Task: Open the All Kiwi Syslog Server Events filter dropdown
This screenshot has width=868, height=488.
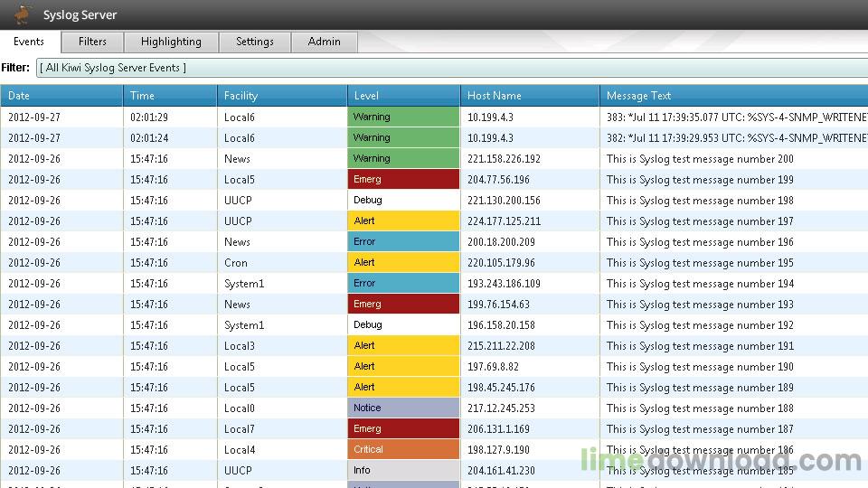Action: [452, 68]
